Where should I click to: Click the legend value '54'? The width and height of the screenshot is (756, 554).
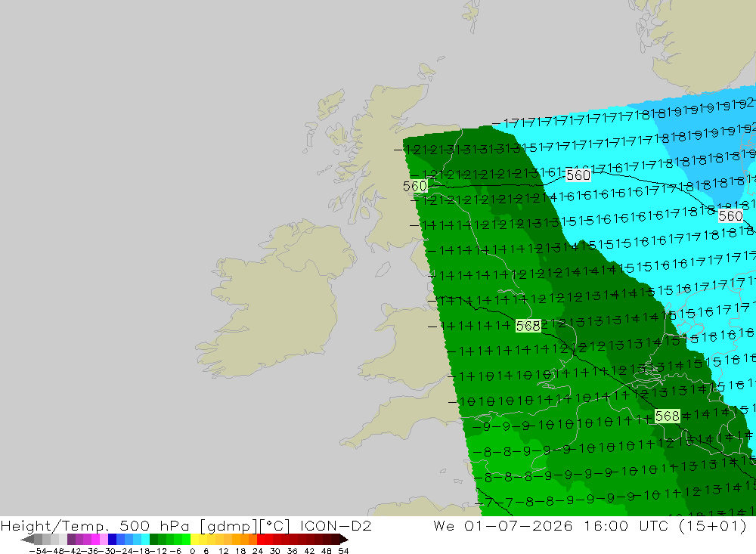(x=343, y=551)
